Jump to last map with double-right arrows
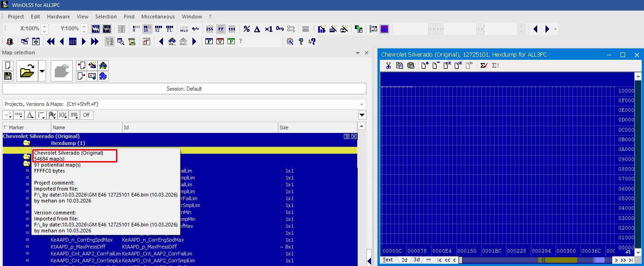Viewport: 644px width, 266px height. [x=95, y=41]
